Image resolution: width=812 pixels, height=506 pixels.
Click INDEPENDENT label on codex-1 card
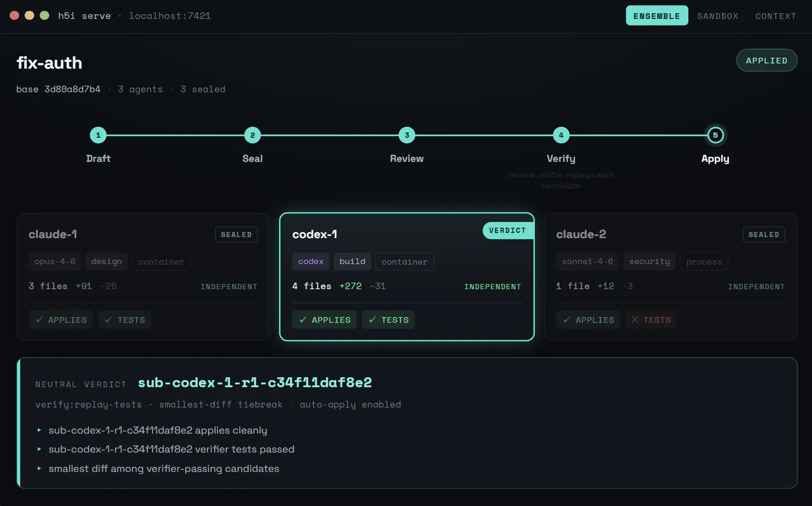point(493,286)
